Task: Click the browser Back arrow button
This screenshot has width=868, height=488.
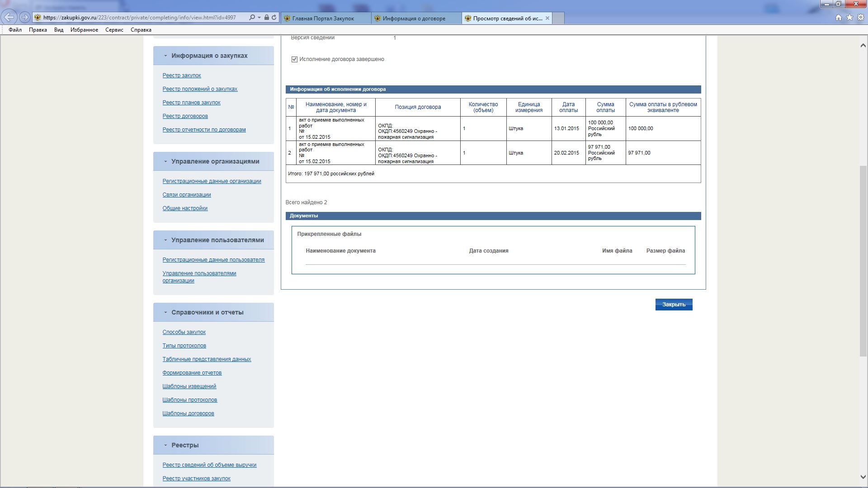Action: (9, 18)
